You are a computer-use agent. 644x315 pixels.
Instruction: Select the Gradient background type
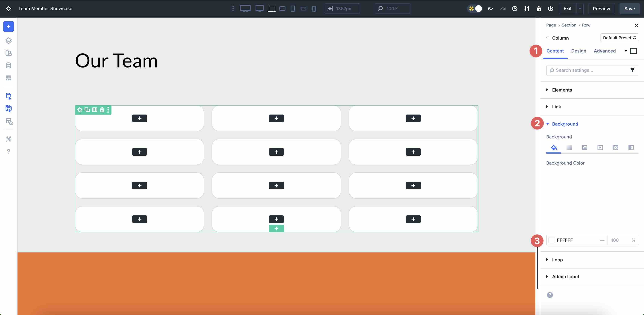(x=569, y=148)
